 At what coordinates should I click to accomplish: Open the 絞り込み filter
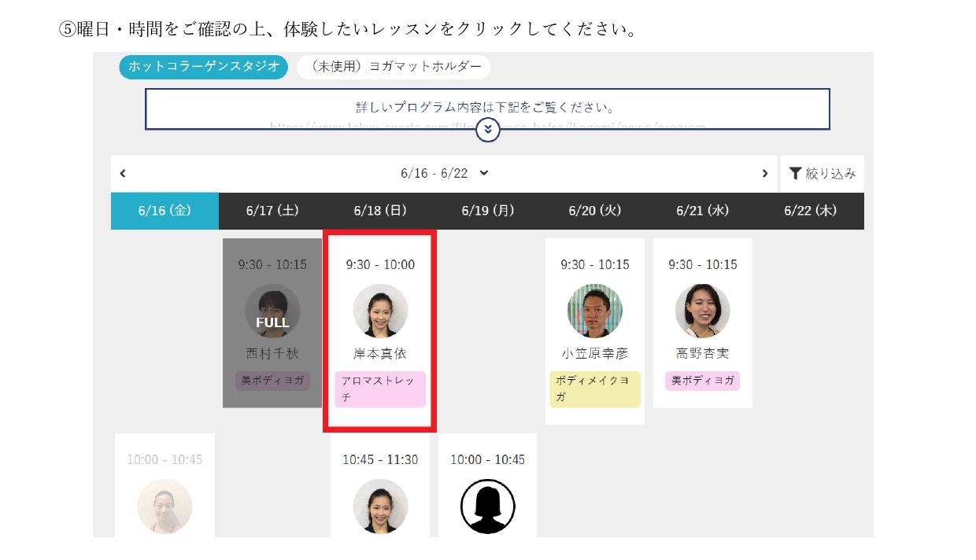(x=823, y=174)
